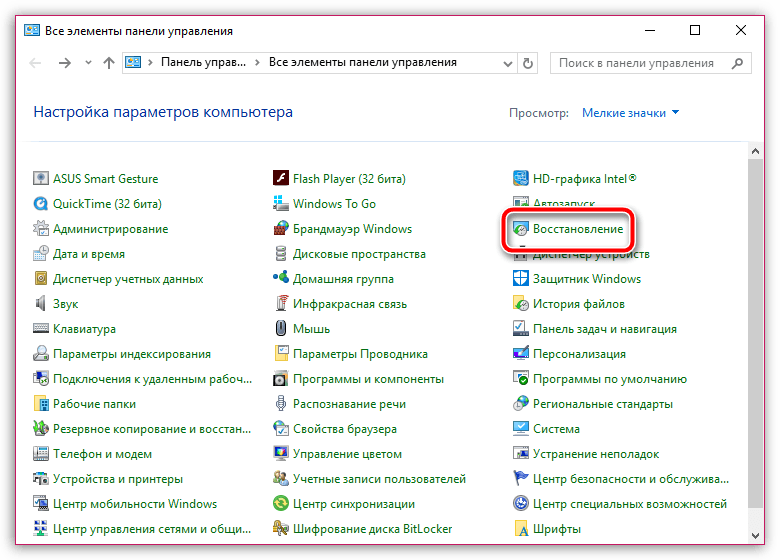780x560 pixels.
Task: Open Программы по умолчанию link
Action: (610, 379)
